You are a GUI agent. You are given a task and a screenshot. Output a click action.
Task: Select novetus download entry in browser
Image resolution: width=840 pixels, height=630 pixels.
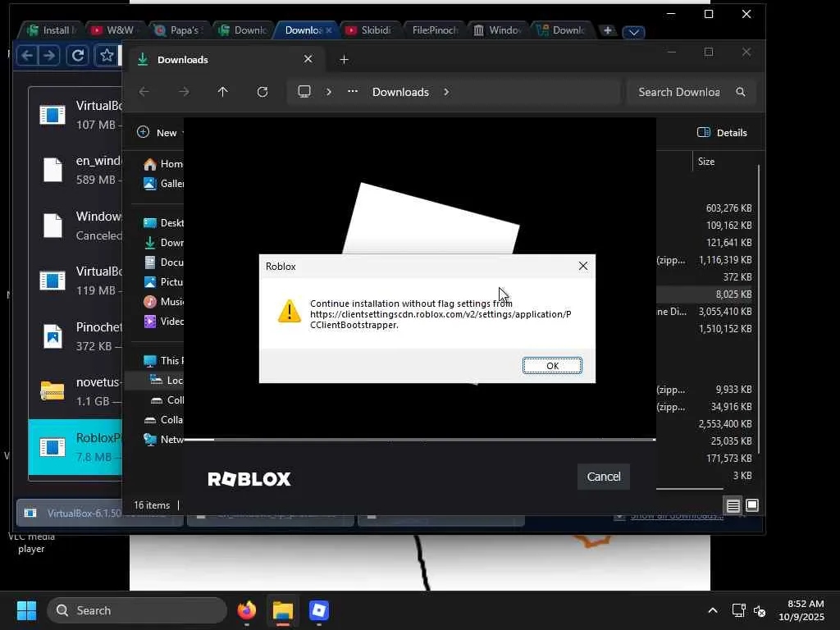tap(75, 391)
